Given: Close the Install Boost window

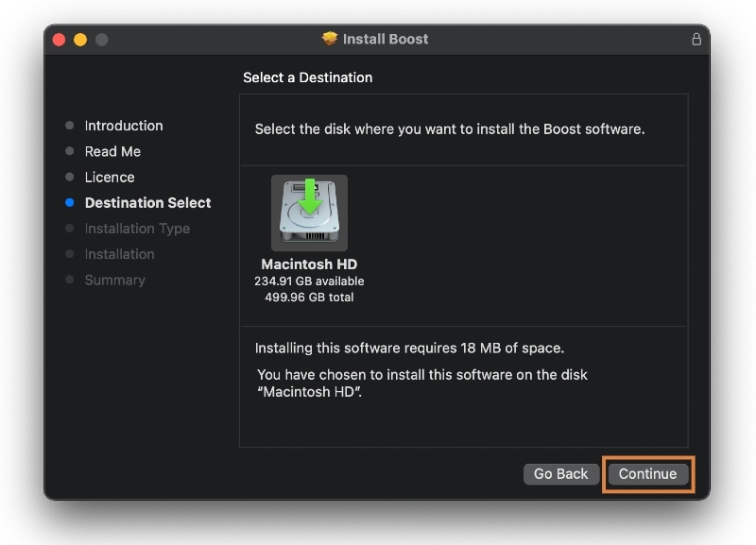Looking at the screenshot, I should click(60, 40).
